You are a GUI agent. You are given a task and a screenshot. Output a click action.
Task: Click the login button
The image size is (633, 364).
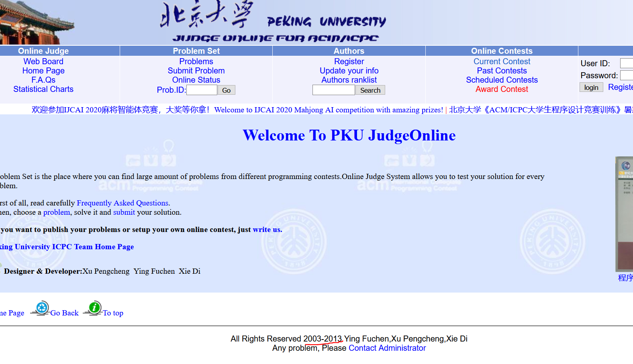[x=591, y=87]
